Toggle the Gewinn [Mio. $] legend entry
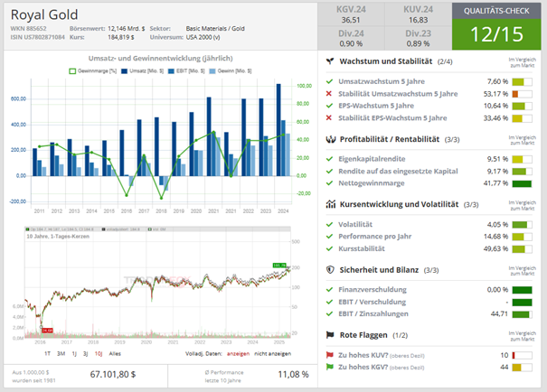 coord(231,71)
